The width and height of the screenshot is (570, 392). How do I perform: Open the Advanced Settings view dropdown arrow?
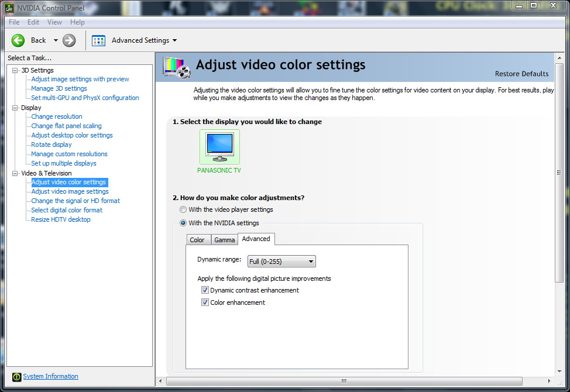point(175,40)
